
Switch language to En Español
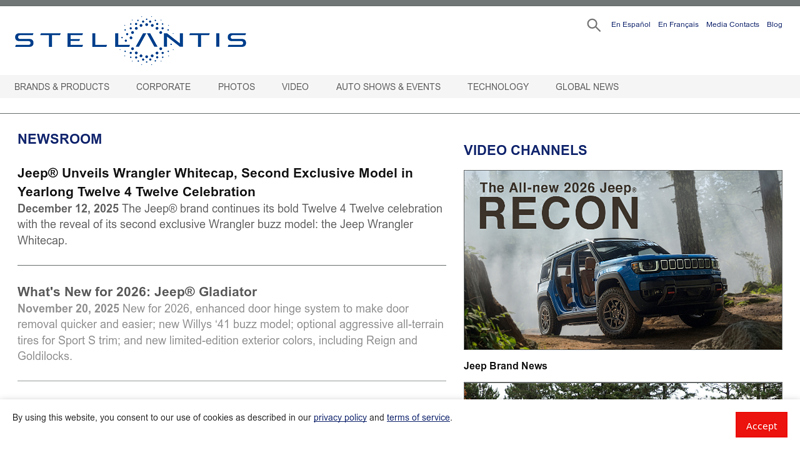coord(631,24)
